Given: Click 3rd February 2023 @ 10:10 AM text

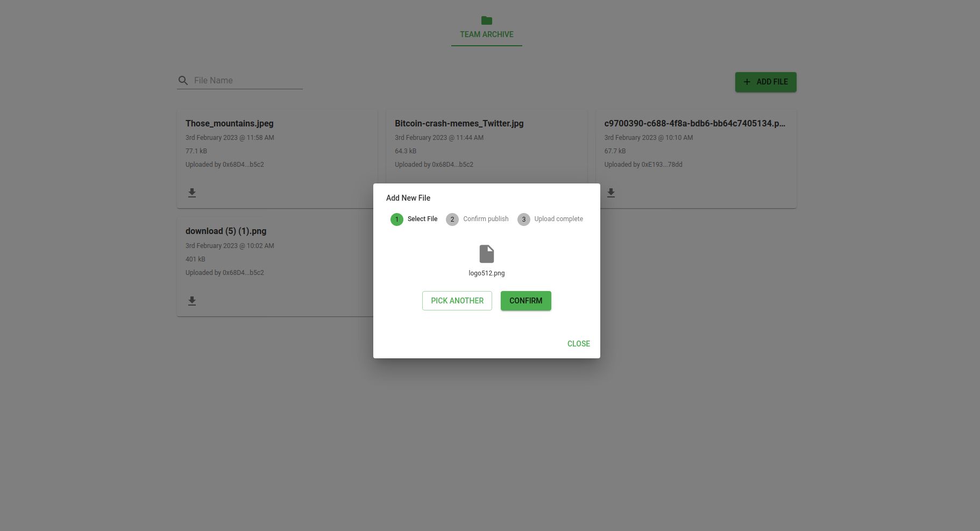Looking at the screenshot, I should (x=649, y=138).
